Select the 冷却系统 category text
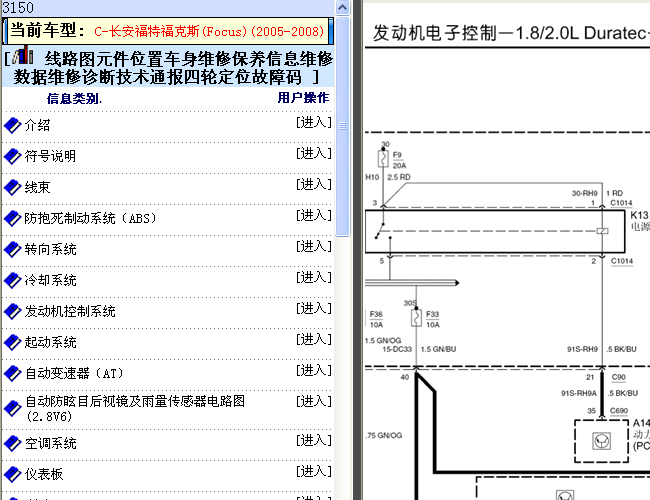650x500 pixels. point(50,280)
